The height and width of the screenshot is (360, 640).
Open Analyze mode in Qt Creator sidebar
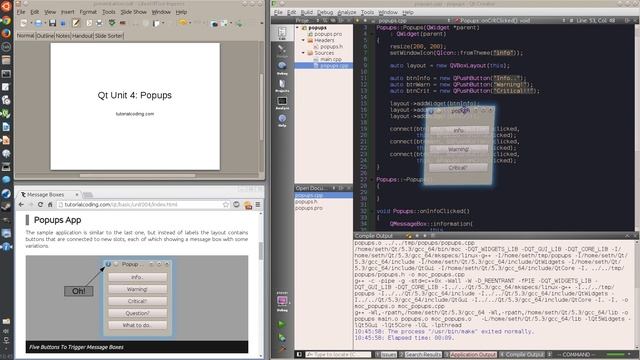click(x=282, y=102)
